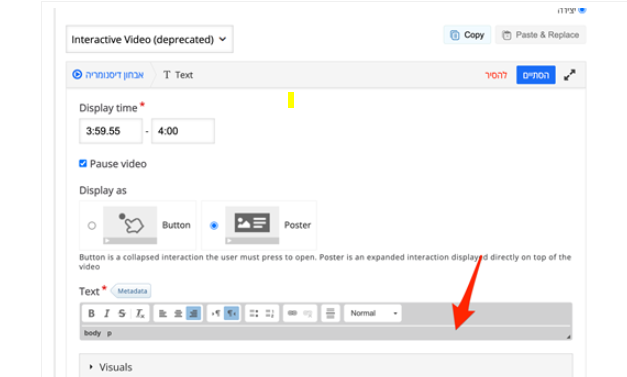
Task: Apply italic formatting in text toolbar
Action: 107,313
